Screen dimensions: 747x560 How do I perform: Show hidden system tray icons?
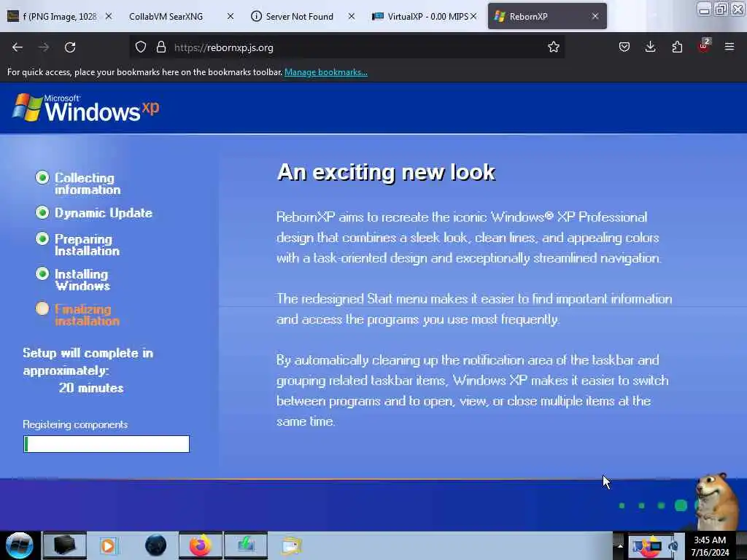tap(620, 545)
